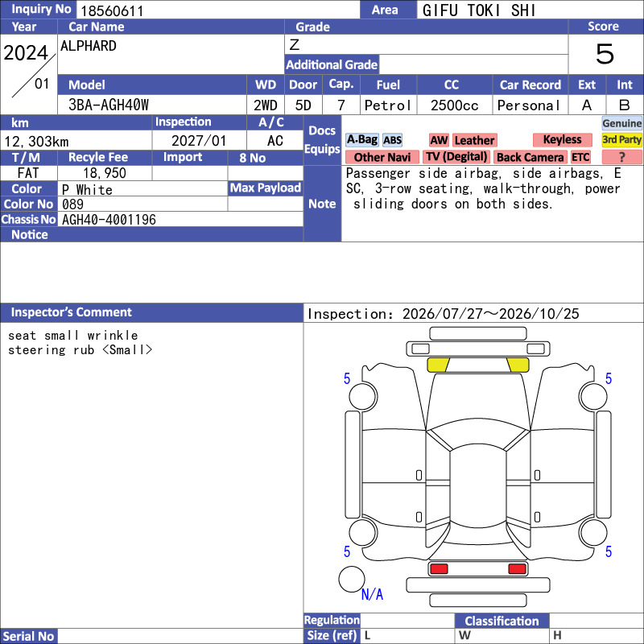
Task: Select the TV (Degital) tag
Action: [x=456, y=157]
